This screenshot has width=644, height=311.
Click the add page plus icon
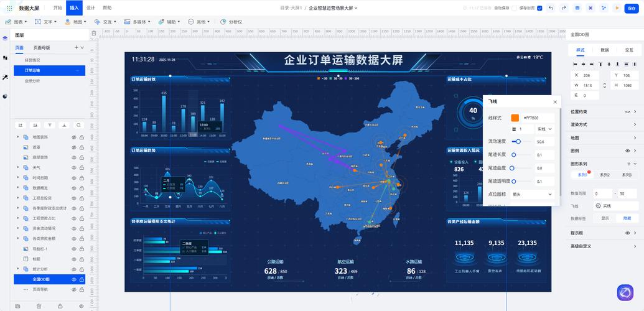point(77,48)
